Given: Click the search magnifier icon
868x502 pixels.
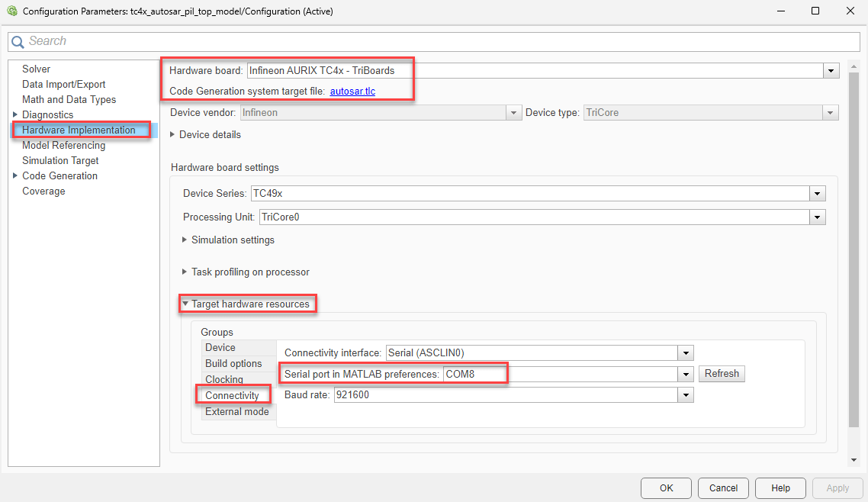Looking at the screenshot, I should 18,42.
